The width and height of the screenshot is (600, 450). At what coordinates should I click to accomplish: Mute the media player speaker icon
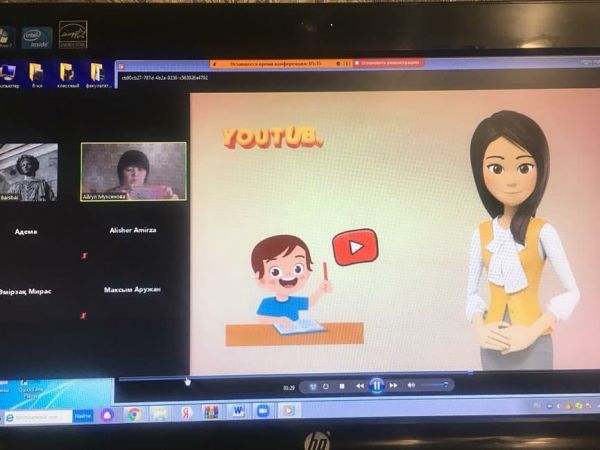411,385
